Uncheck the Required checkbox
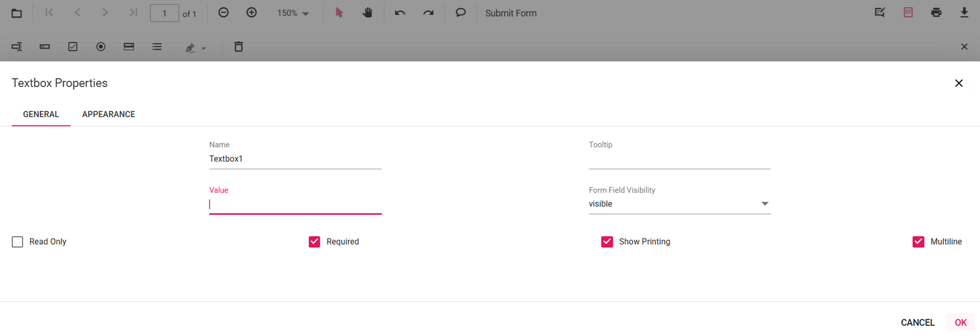This screenshot has height=336, width=980. pyautogui.click(x=314, y=242)
